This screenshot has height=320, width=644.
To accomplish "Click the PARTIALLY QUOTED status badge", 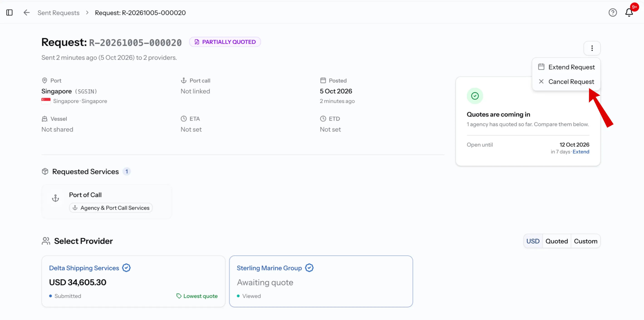I will click(x=225, y=42).
